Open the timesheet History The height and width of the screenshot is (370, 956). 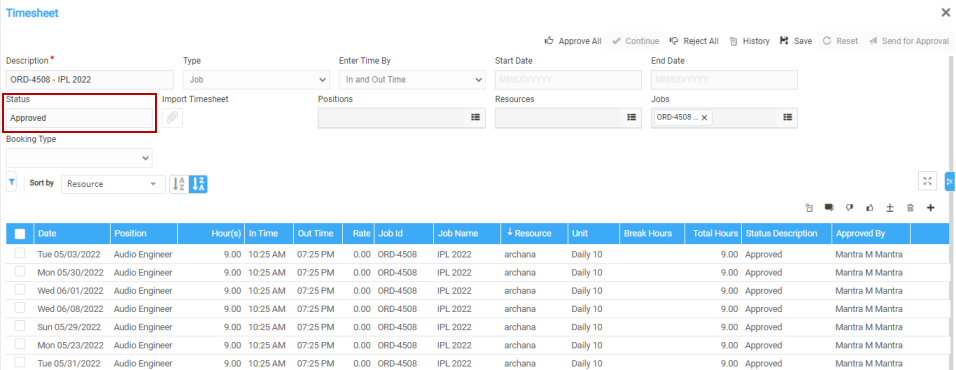point(749,41)
